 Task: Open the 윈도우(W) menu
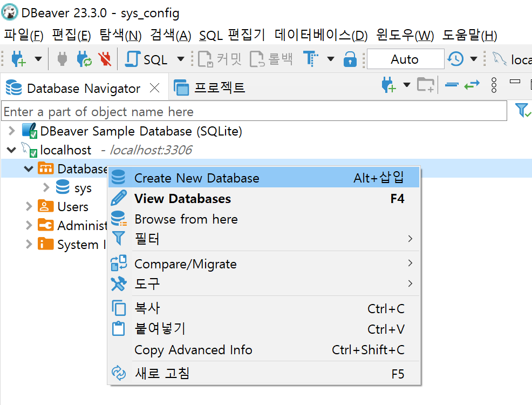coord(405,35)
